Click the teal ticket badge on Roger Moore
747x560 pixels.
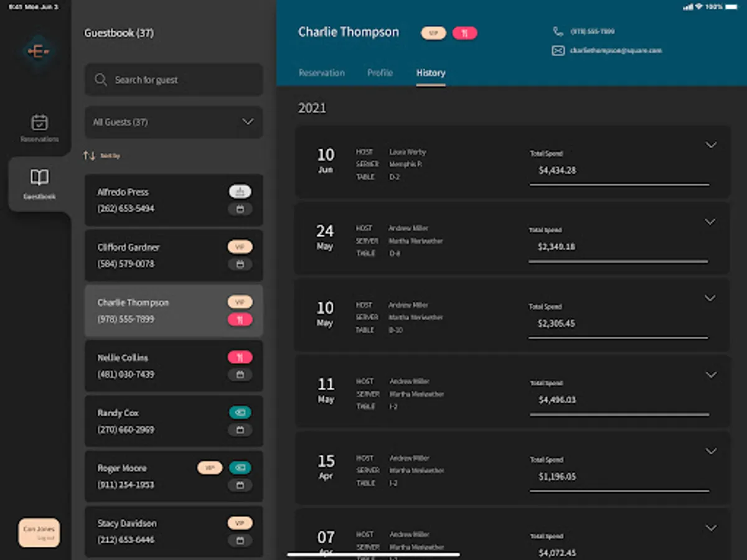[240, 467]
